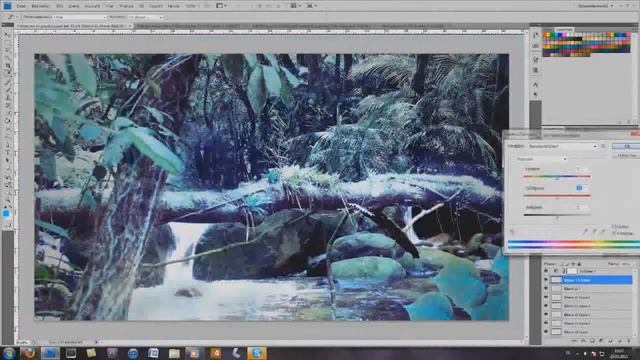Viewport: 640px width, 360px height.
Task: Select the subtract-from-sample eyedropper in dialog
Action: pyautogui.click(x=603, y=231)
